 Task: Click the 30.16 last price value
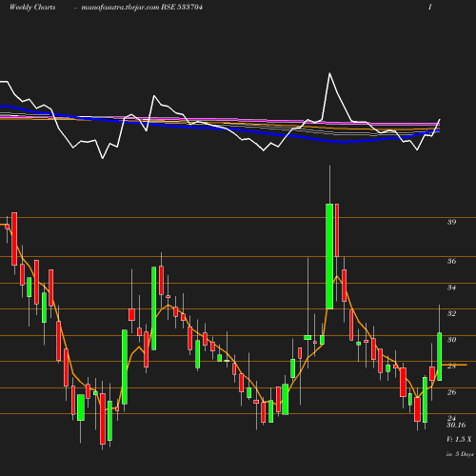pos(456,425)
